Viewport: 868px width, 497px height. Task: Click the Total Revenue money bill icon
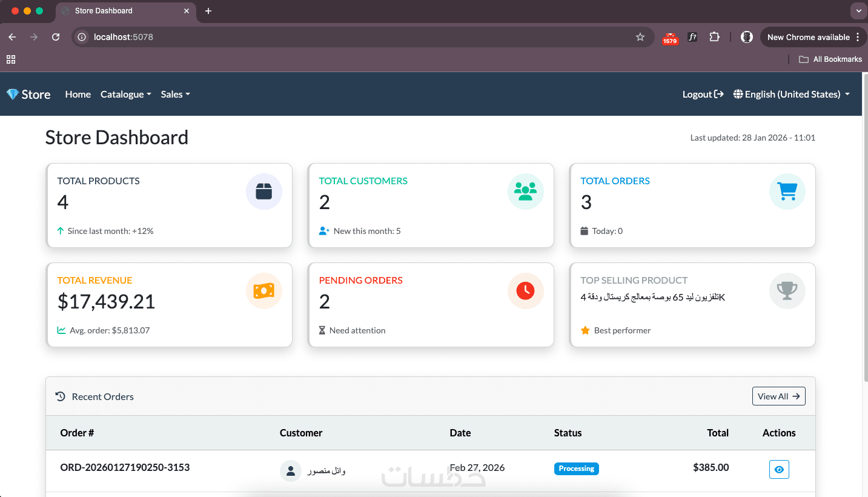coord(264,291)
